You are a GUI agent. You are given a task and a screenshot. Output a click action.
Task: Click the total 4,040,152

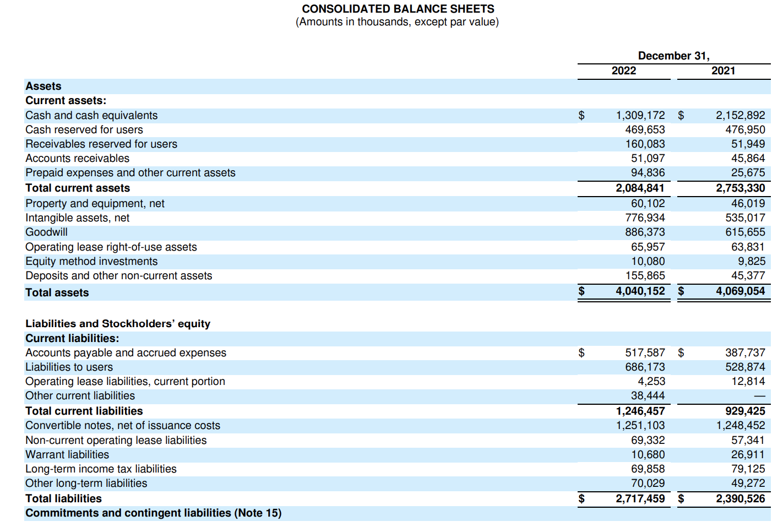click(640, 291)
